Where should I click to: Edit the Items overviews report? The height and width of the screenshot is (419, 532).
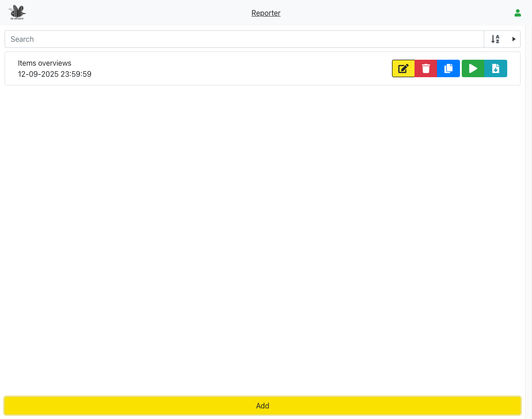403,68
